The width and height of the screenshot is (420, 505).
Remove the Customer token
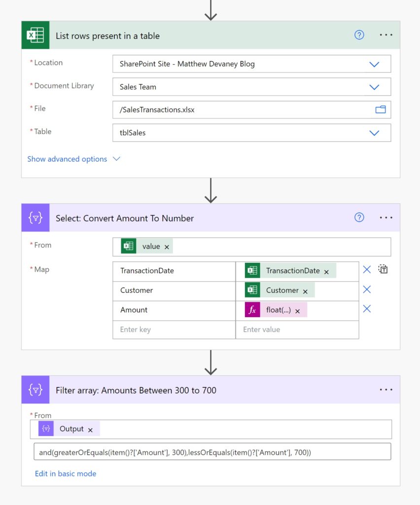305,291
